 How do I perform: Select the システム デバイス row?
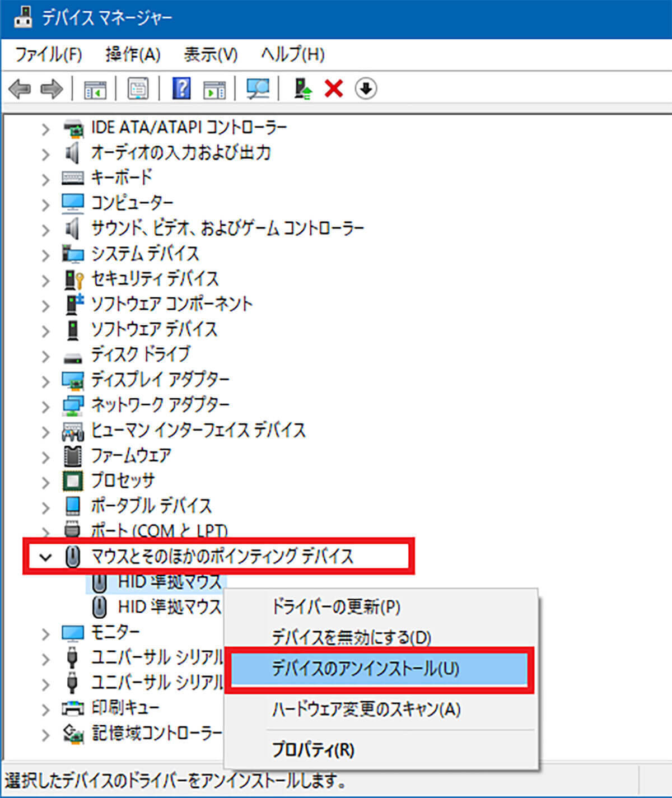[x=145, y=254]
